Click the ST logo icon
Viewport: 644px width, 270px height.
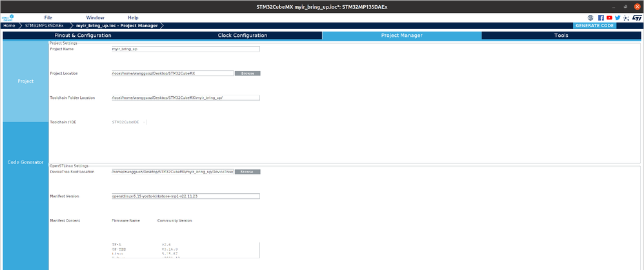[637, 17]
